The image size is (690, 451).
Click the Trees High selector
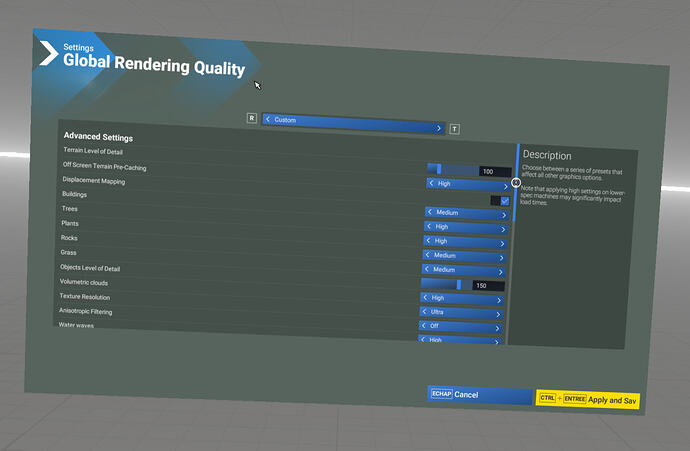(x=466, y=227)
